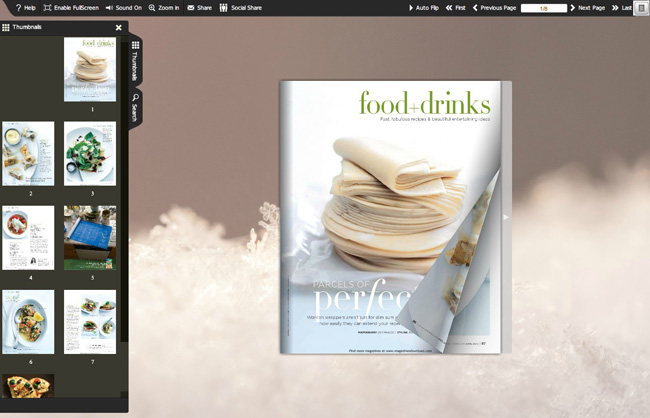The width and height of the screenshot is (650, 418).
Task: Select the vertical Thumbnails side tab
Action: [135, 61]
